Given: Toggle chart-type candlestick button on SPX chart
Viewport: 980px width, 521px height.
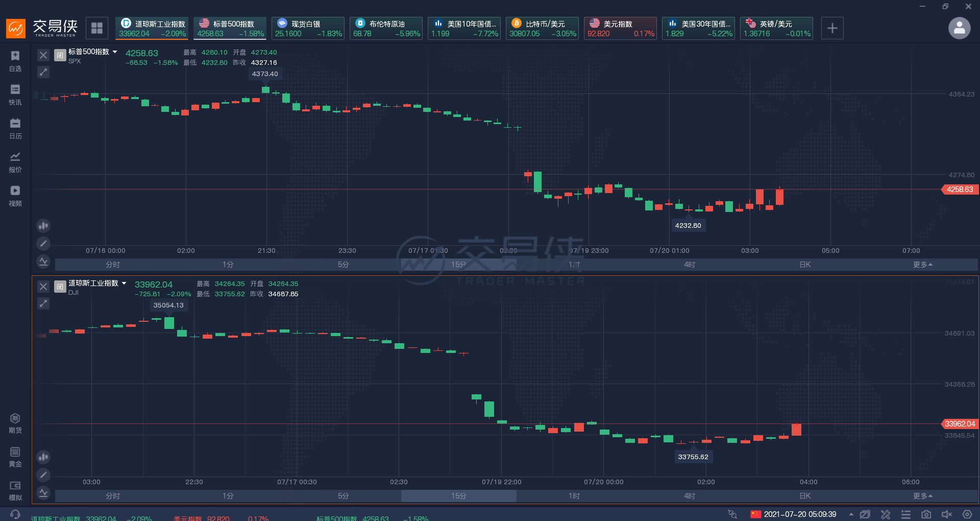Looking at the screenshot, I should (43, 225).
